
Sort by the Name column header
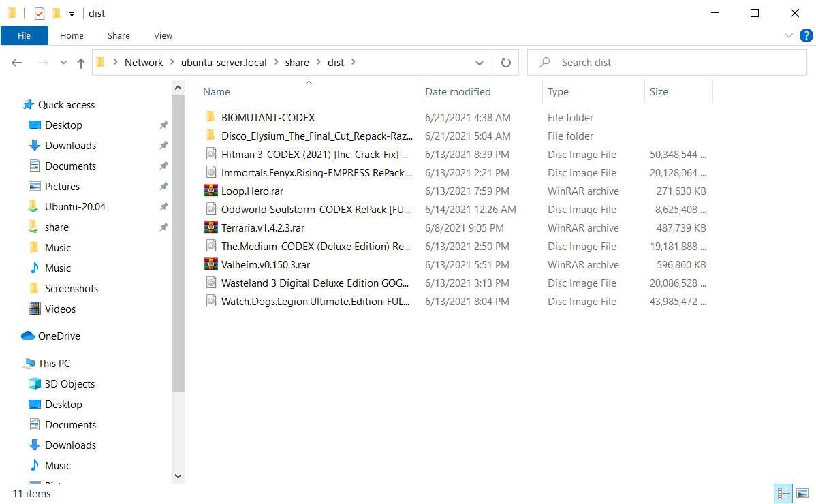217,92
